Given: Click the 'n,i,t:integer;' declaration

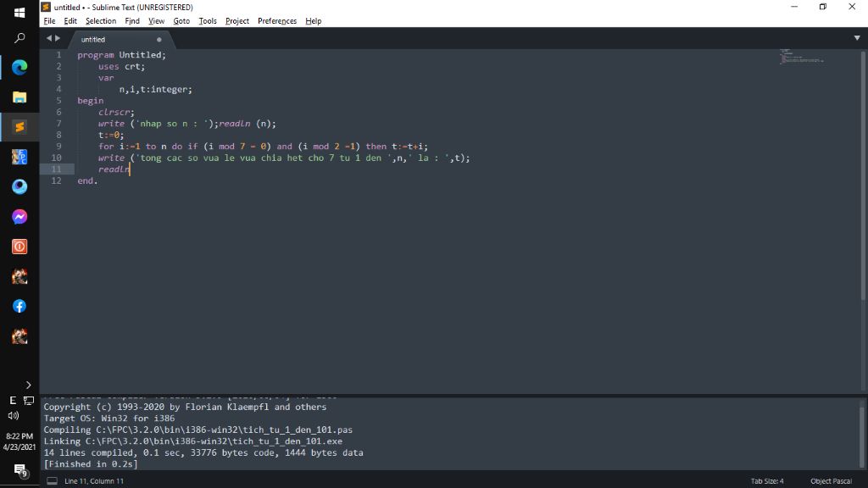Looking at the screenshot, I should pyautogui.click(x=156, y=90).
